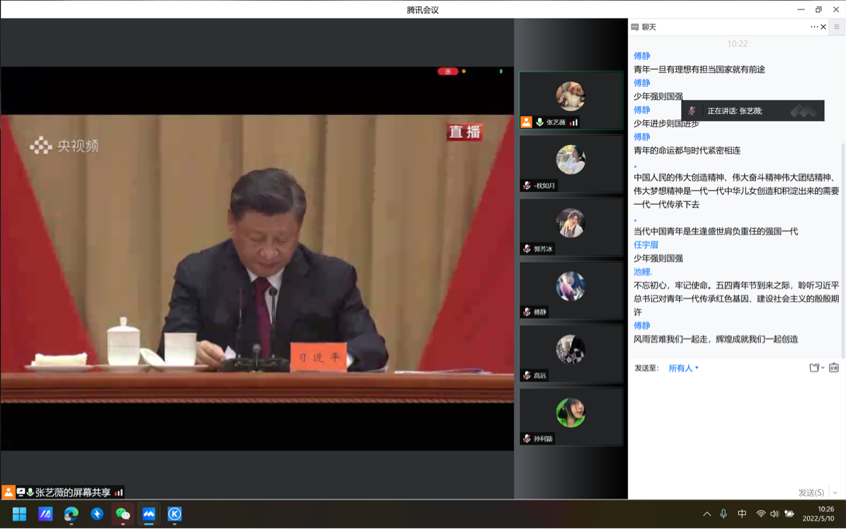Select 郭芳冰's participant video tile

[x=571, y=227]
